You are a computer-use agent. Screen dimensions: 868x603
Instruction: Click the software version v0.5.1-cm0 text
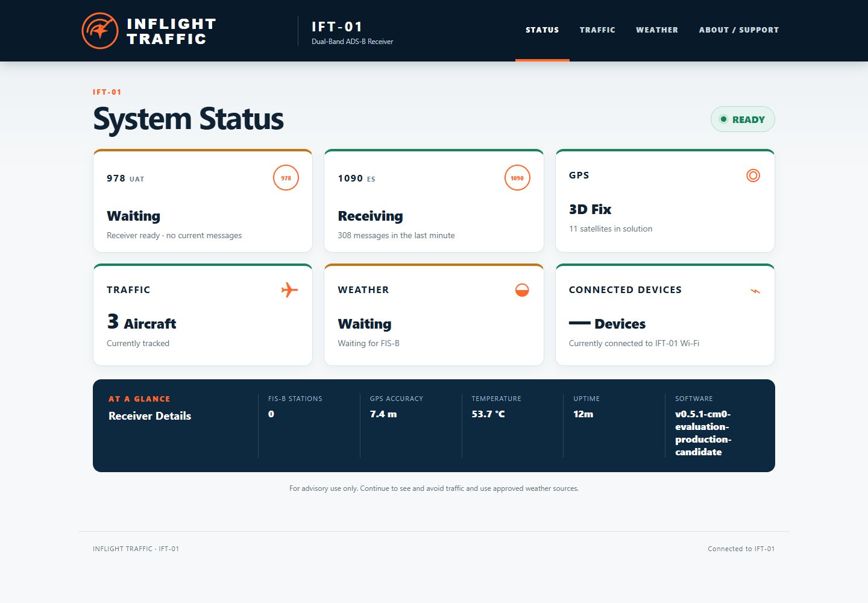(x=703, y=433)
